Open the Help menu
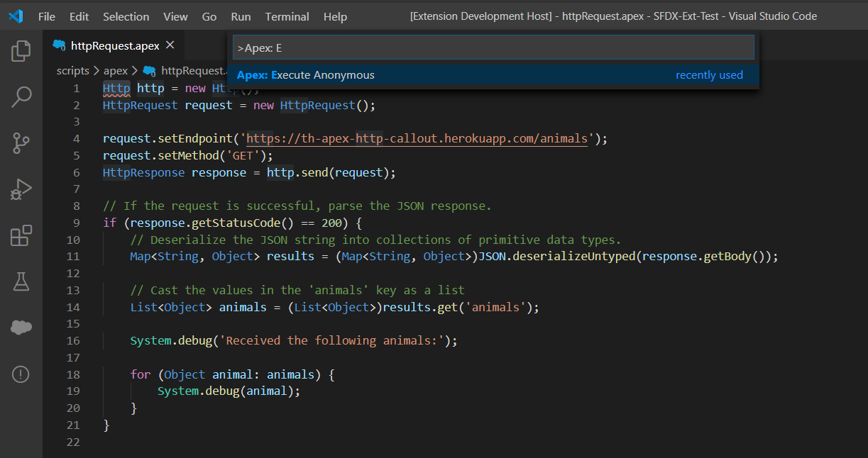This screenshot has height=458, width=868. pos(335,16)
